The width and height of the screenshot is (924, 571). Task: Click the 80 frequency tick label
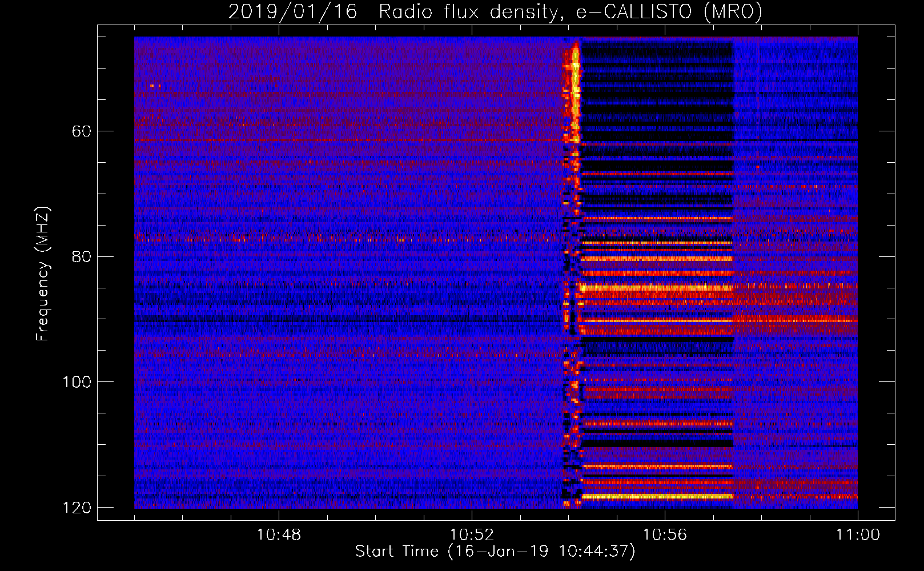pyautogui.click(x=82, y=256)
